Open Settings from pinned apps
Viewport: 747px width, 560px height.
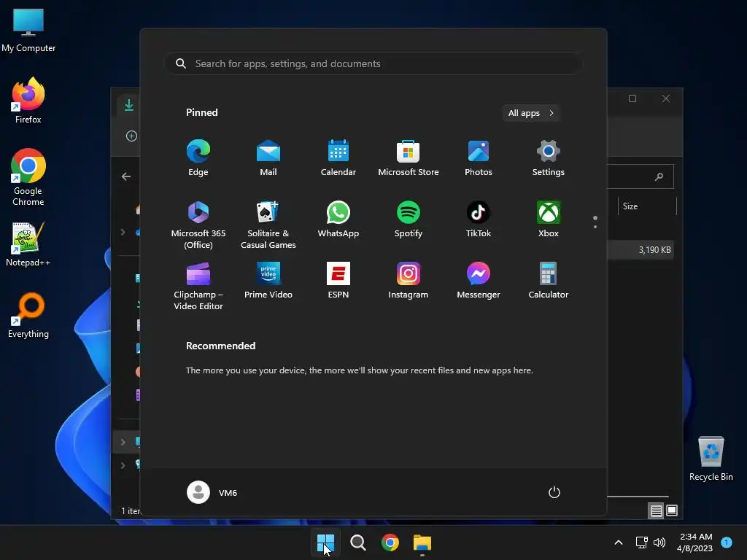tap(549, 158)
